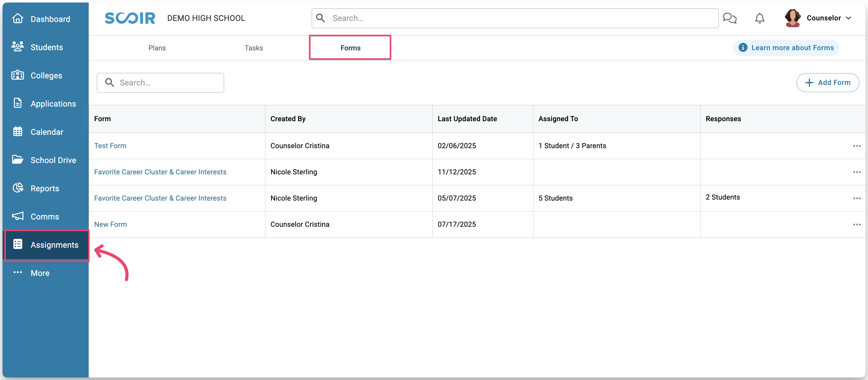Expand the Counselor account dropdown
The height and width of the screenshot is (380, 868).
pos(848,18)
